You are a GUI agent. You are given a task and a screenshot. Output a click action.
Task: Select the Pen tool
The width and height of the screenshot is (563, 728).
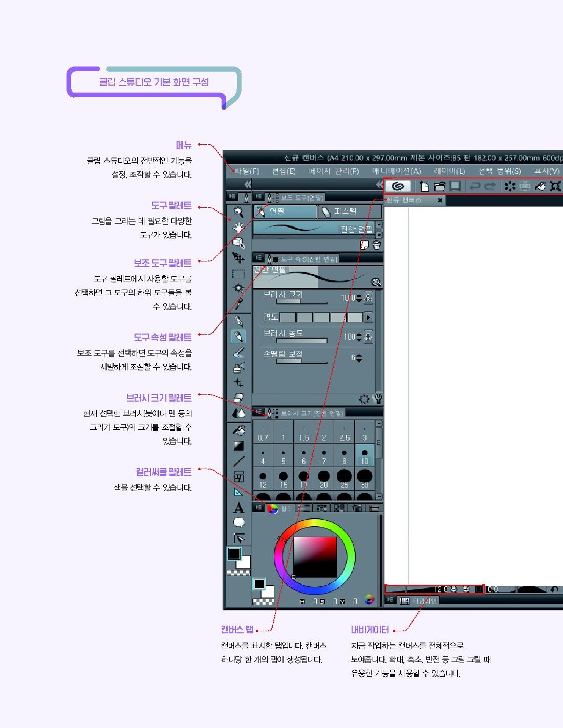click(x=239, y=321)
